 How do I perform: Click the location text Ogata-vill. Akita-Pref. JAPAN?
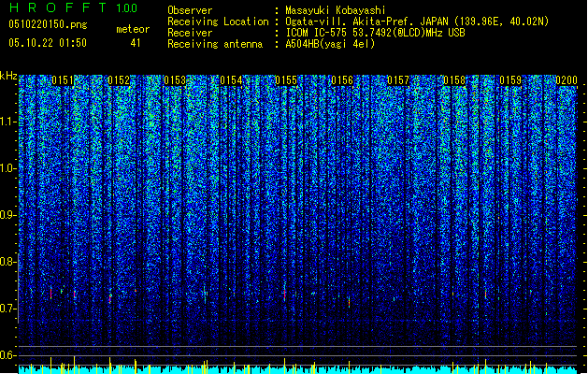(x=368, y=22)
